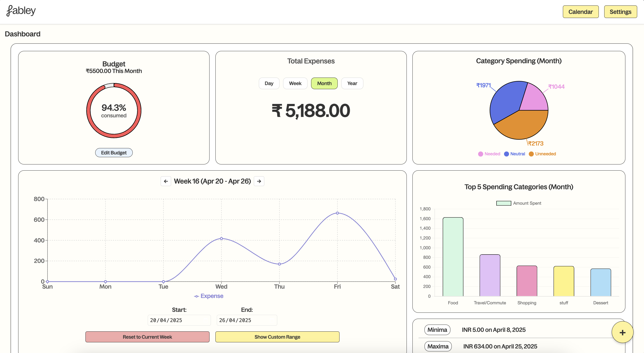Screen dimensions: 644x353
Task: Go to previous week with left arrow
Action: tap(166, 181)
